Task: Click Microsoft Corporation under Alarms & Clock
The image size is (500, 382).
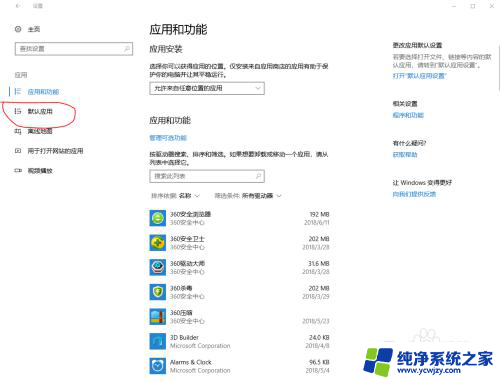Action: click(200, 370)
